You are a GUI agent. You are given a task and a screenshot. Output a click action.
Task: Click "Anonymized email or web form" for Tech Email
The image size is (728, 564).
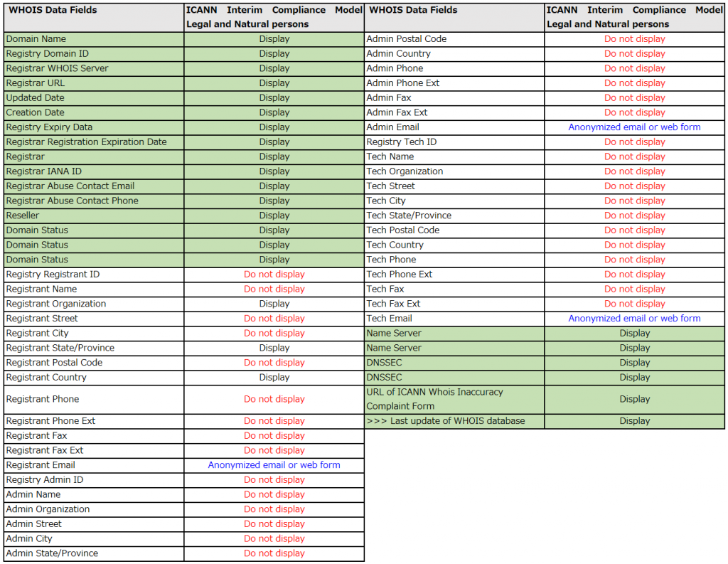pyautogui.click(x=634, y=319)
